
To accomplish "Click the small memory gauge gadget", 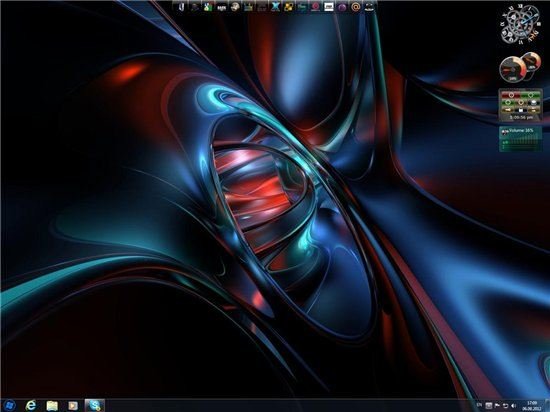I will [x=531, y=63].
